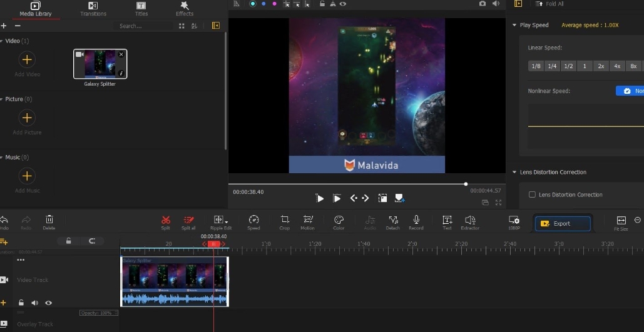Open the Speed tool in the toolbar
The width and height of the screenshot is (644, 332).
(253, 223)
